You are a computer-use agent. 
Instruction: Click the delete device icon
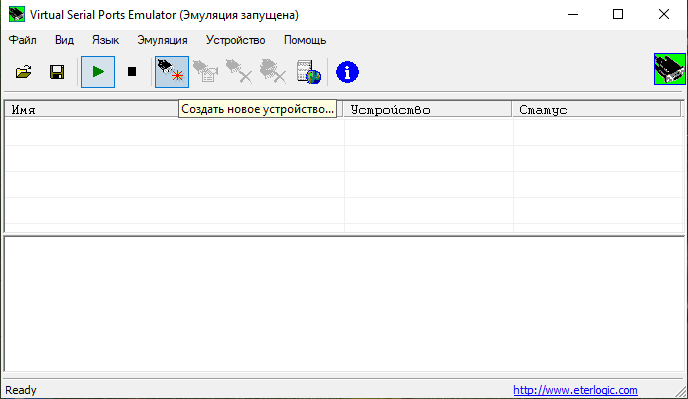(239, 72)
